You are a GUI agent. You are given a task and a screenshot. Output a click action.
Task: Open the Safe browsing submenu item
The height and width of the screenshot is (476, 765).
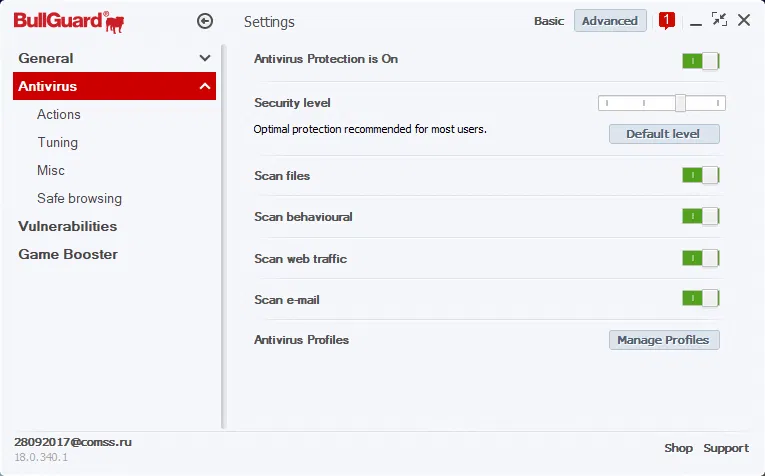click(x=79, y=198)
